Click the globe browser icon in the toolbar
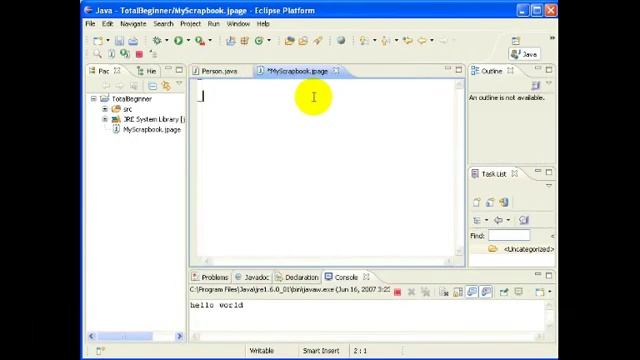Viewport: 640px width, 360px height. (x=341, y=40)
